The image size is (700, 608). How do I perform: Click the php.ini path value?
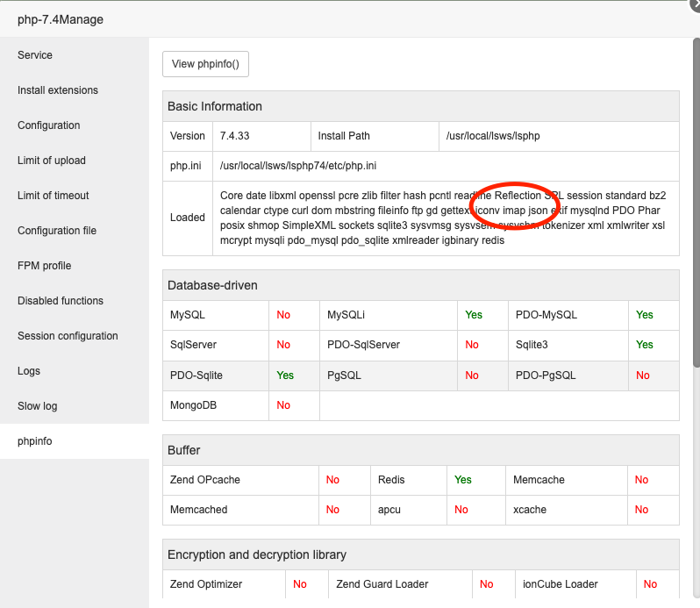tap(298, 166)
